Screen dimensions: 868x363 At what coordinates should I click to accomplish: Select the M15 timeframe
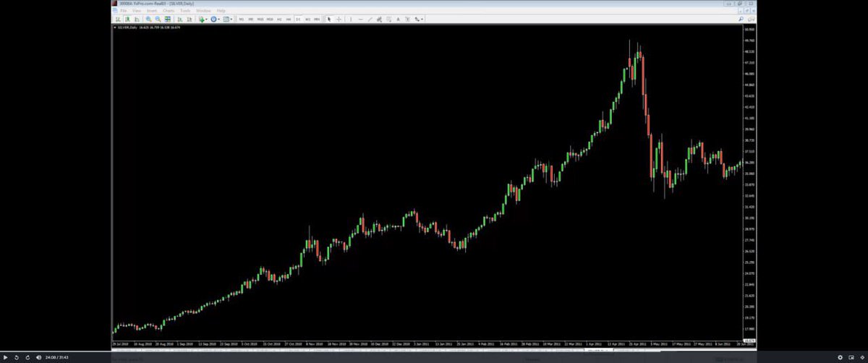pos(260,20)
